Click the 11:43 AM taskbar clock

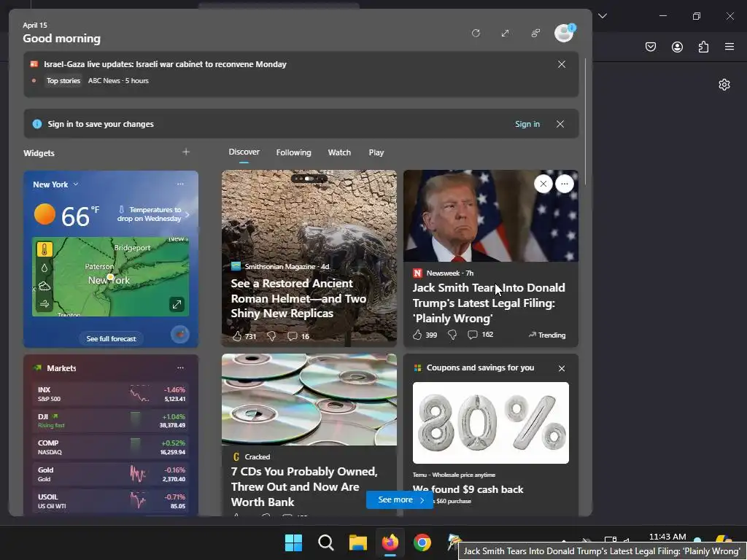pos(667,537)
